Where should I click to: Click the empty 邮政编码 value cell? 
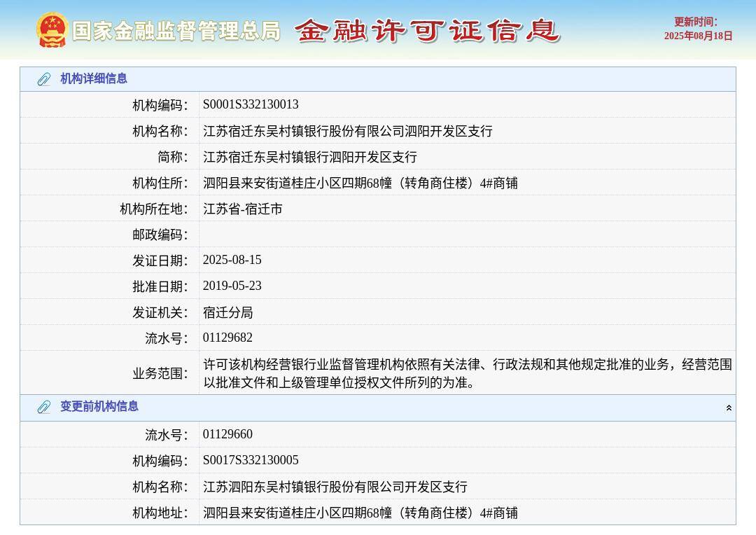click(467, 234)
